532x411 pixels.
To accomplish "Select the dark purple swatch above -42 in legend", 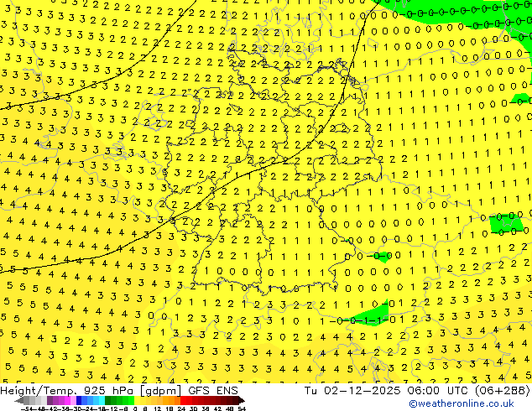I will (x=50, y=400).
